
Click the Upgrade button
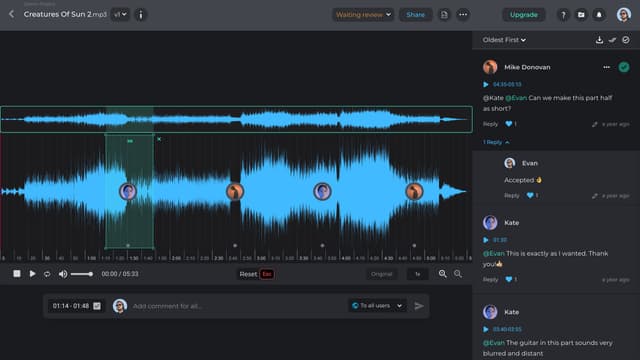click(x=524, y=15)
